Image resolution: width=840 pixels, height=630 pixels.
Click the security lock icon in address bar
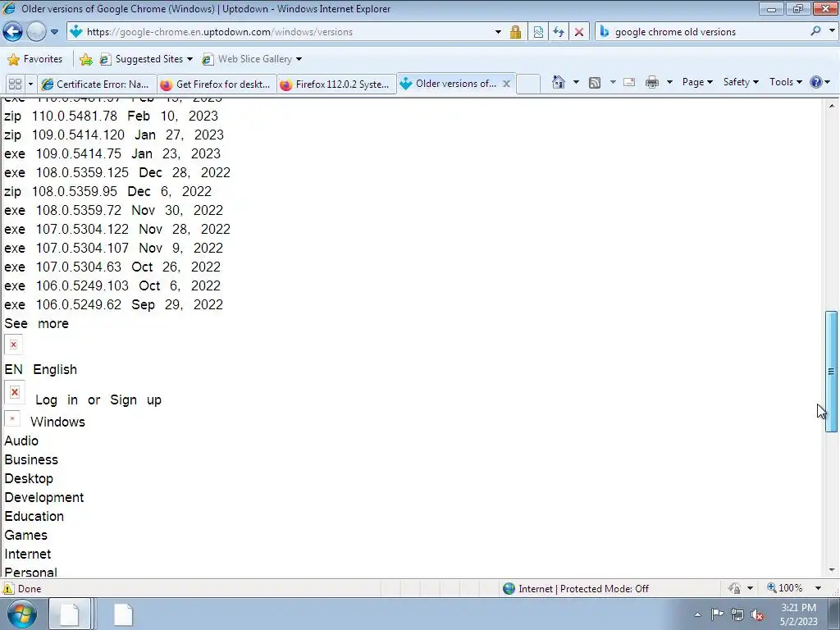tap(515, 32)
